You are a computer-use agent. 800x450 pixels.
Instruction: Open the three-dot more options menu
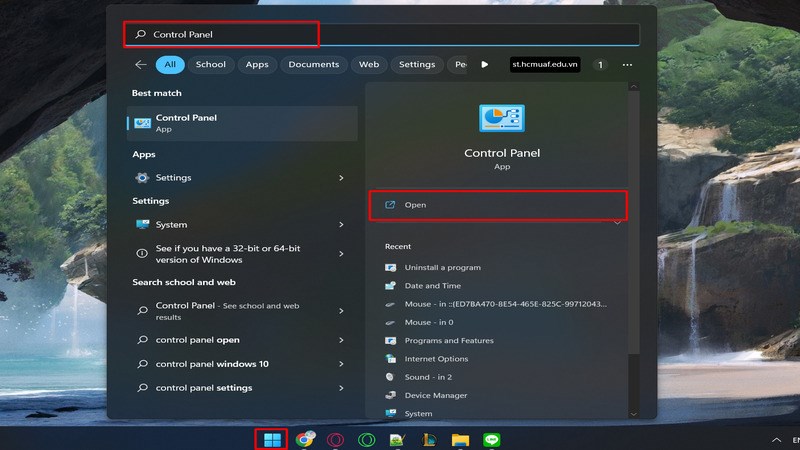(x=627, y=65)
